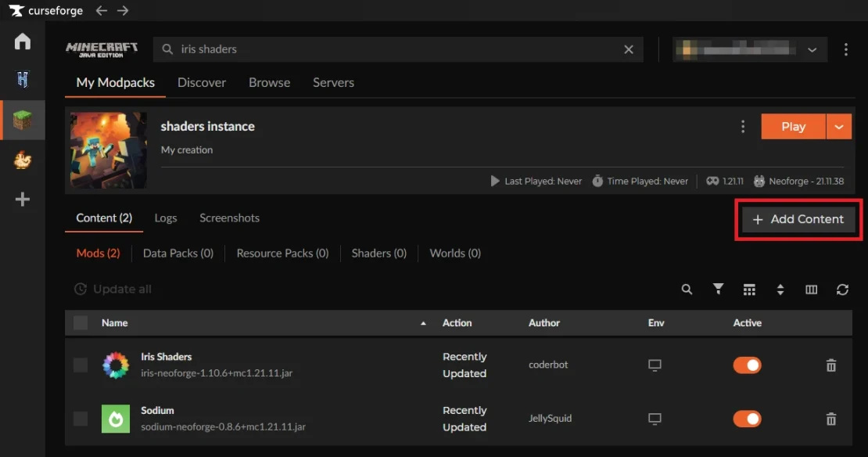868x457 pixels.
Task: Expand the Play button dropdown arrow
Action: click(839, 126)
